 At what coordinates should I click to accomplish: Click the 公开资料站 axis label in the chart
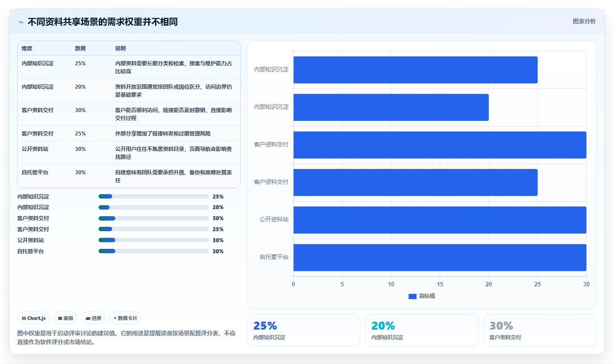tap(274, 219)
